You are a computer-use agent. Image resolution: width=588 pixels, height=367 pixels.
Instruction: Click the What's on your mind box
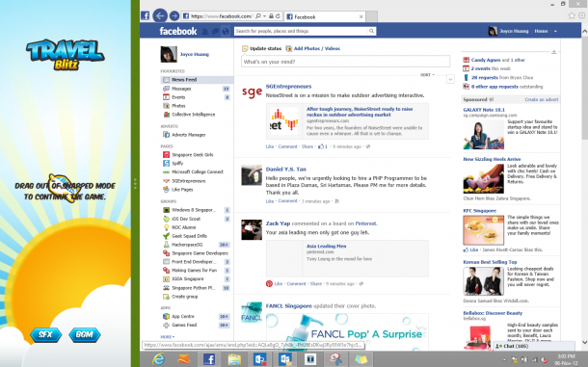point(345,62)
